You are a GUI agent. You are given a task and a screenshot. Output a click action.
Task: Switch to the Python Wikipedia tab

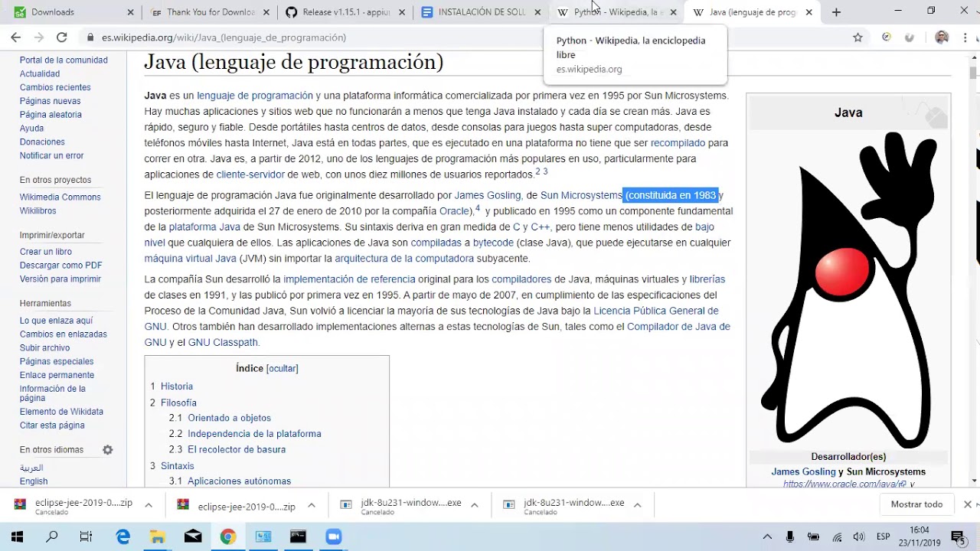click(617, 12)
